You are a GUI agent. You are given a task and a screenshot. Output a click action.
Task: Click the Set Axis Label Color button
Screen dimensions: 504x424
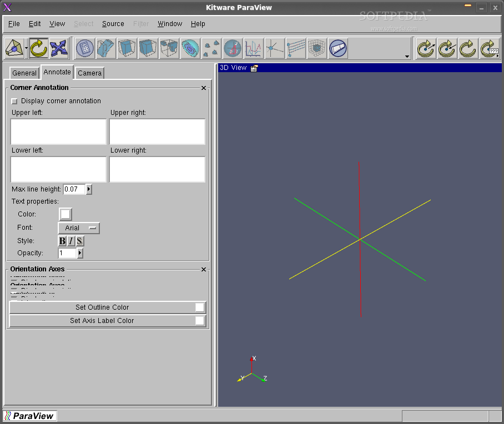coord(108,320)
